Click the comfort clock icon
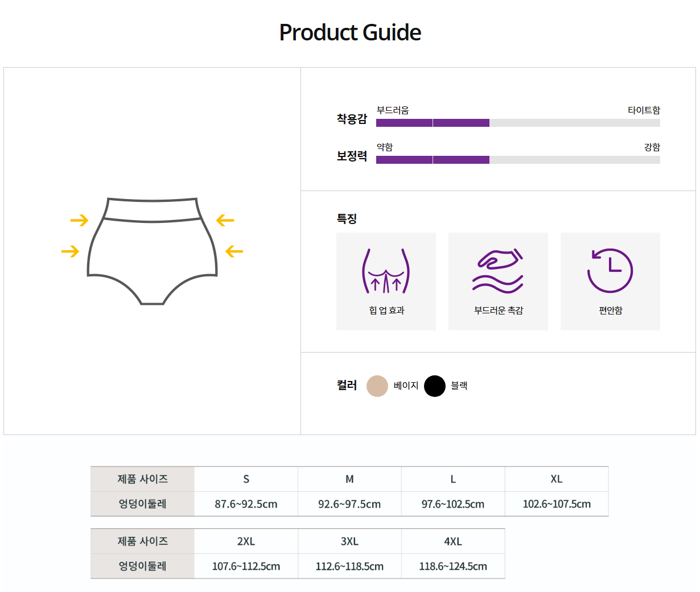The height and width of the screenshot is (592, 700). click(x=610, y=271)
